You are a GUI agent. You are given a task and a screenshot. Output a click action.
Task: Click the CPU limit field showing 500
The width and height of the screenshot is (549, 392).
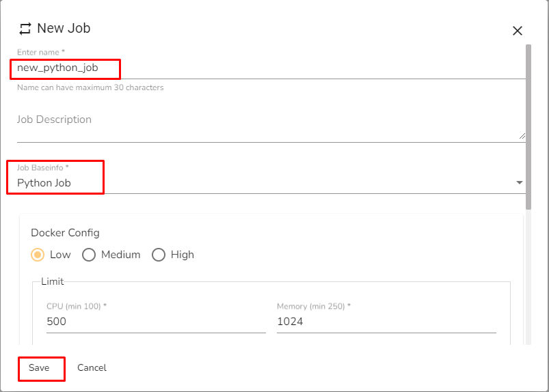[156, 322]
